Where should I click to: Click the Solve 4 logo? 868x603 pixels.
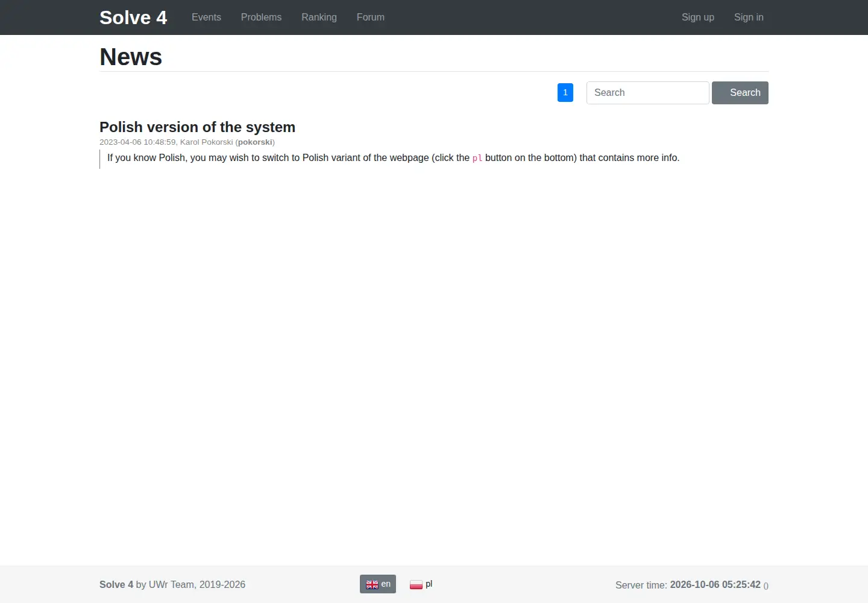(133, 17)
